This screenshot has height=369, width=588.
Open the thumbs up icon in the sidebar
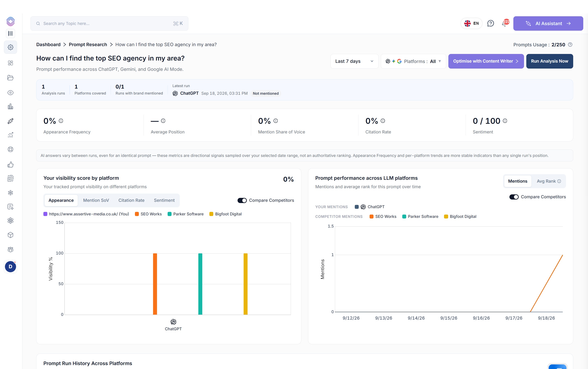(x=10, y=165)
